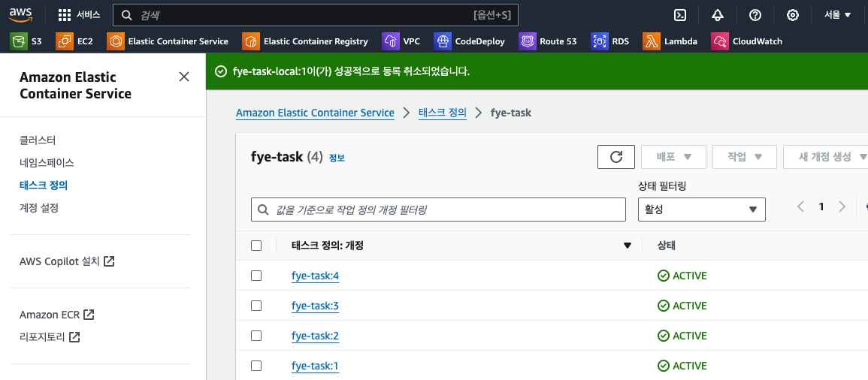Focus the revision filter input field
The image size is (868, 380).
(x=438, y=210)
